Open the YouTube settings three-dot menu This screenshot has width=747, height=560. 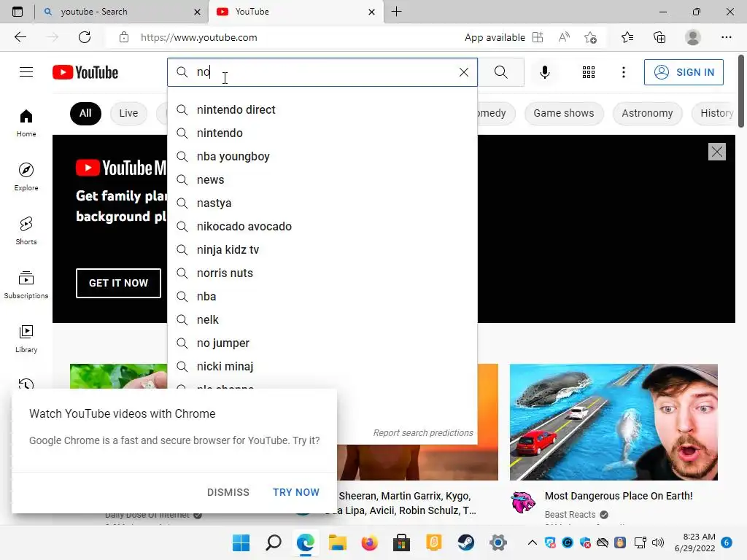point(623,72)
